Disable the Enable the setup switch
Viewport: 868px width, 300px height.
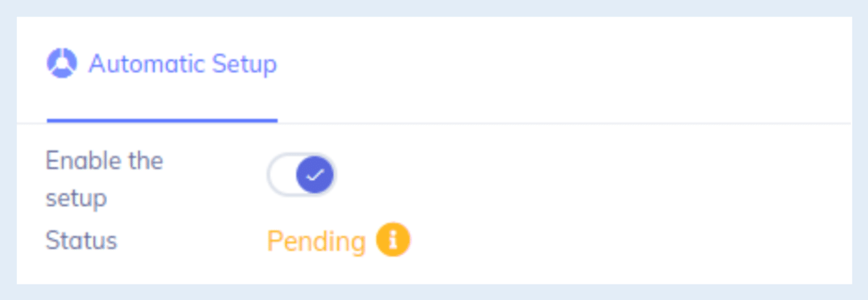point(302,175)
